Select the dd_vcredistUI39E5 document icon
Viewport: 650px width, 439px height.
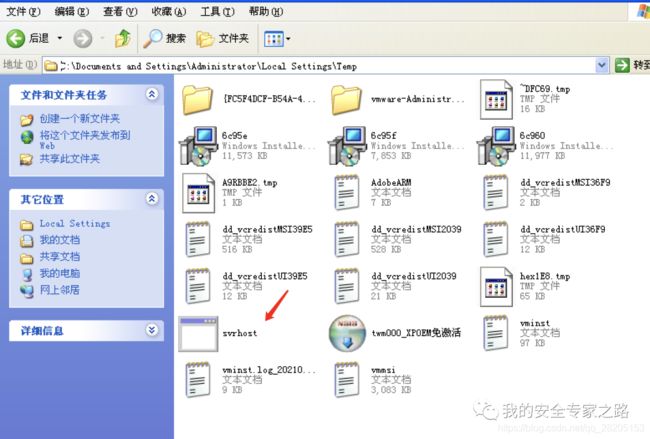pos(198,286)
